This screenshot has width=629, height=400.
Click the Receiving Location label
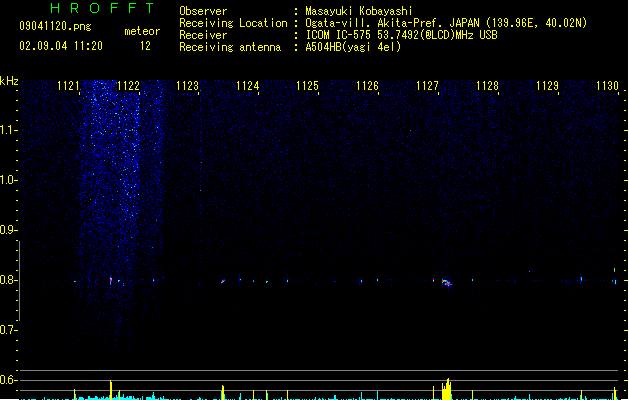click(233, 23)
